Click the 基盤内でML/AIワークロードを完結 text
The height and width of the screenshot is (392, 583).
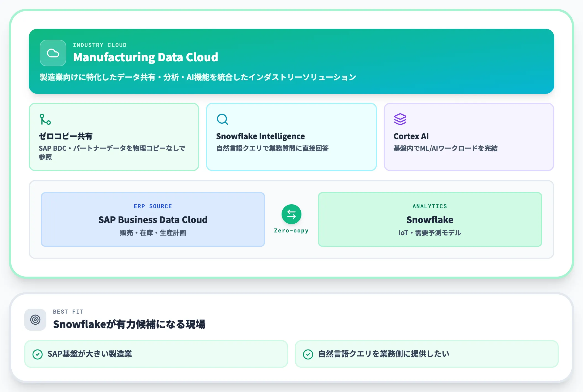tap(446, 148)
